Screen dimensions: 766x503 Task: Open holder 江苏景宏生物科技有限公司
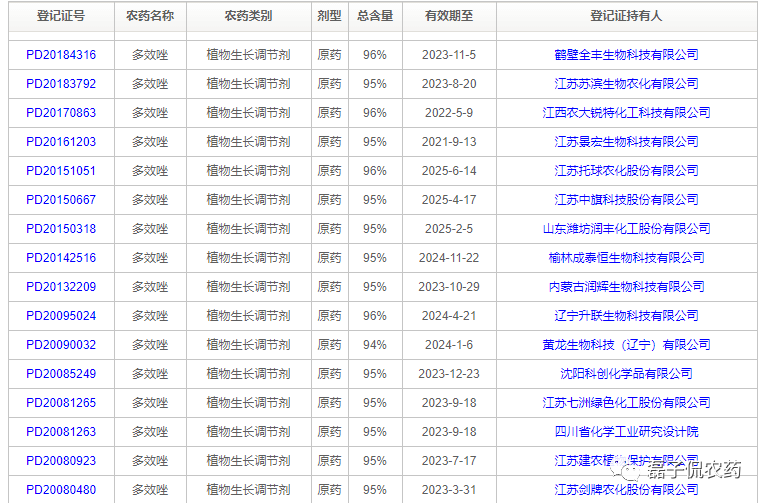(626, 142)
